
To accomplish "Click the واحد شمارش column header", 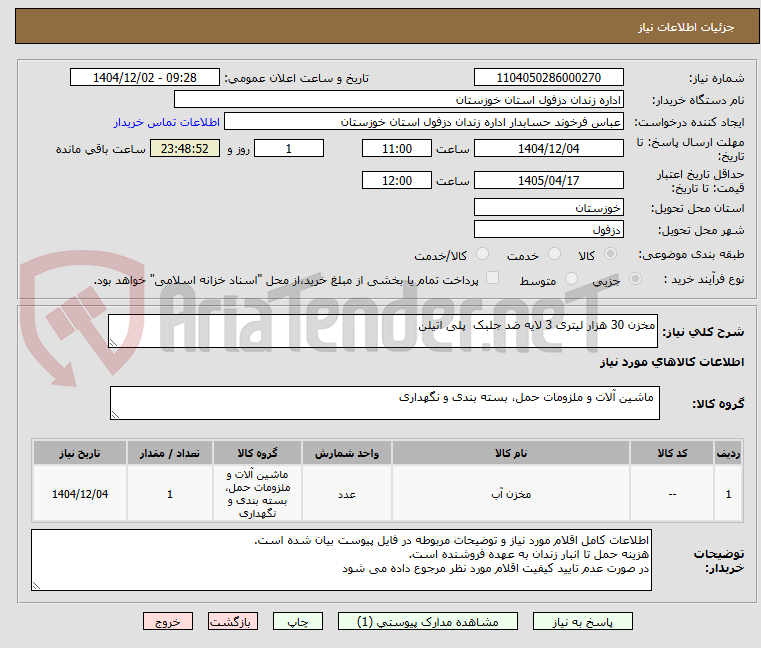I will pyautogui.click(x=347, y=453).
